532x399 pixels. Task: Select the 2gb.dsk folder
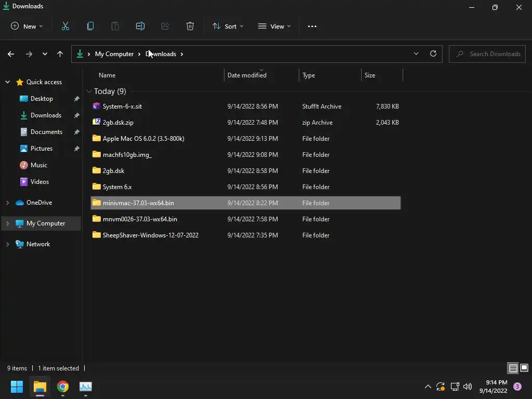pyautogui.click(x=246, y=170)
